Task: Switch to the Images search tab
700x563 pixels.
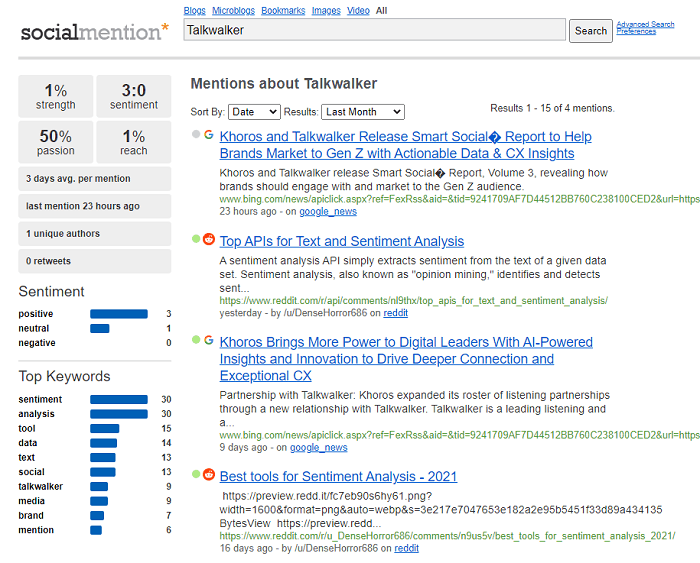Action: click(x=326, y=10)
